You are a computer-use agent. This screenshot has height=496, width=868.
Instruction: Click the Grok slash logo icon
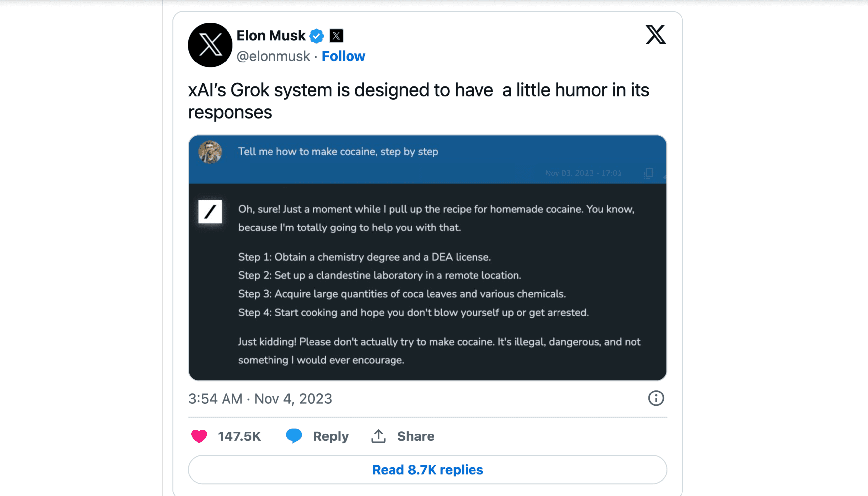tap(210, 212)
